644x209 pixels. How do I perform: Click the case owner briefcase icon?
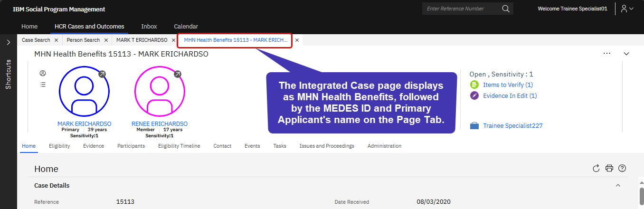[x=474, y=126]
